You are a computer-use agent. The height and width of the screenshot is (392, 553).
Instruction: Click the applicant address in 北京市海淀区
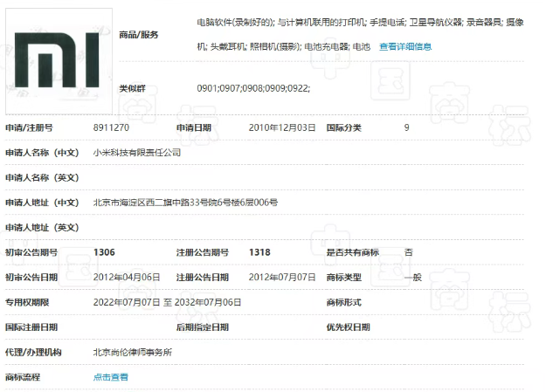click(x=185, y=203)
